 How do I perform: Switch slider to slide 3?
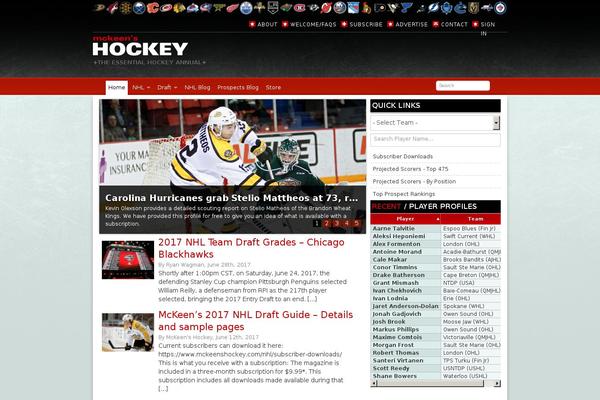[x=336, y=224]
